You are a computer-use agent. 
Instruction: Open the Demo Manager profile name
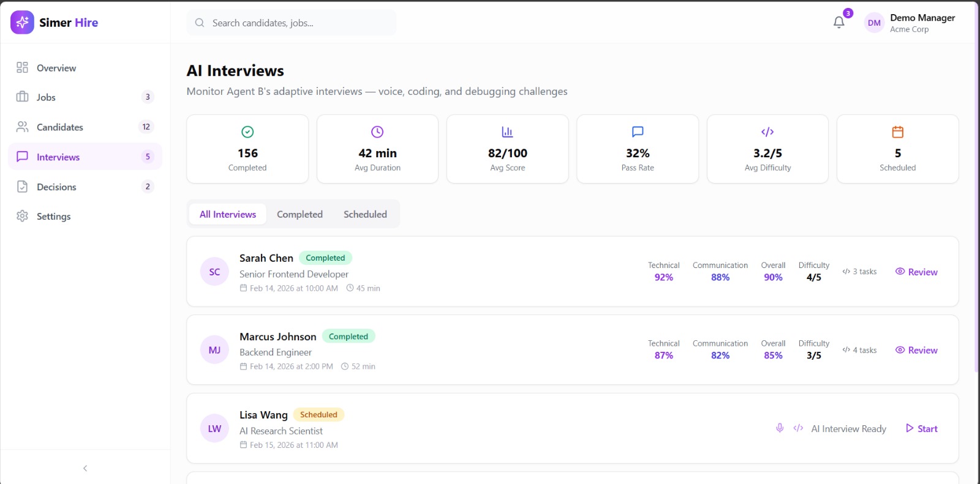(922, 18)
